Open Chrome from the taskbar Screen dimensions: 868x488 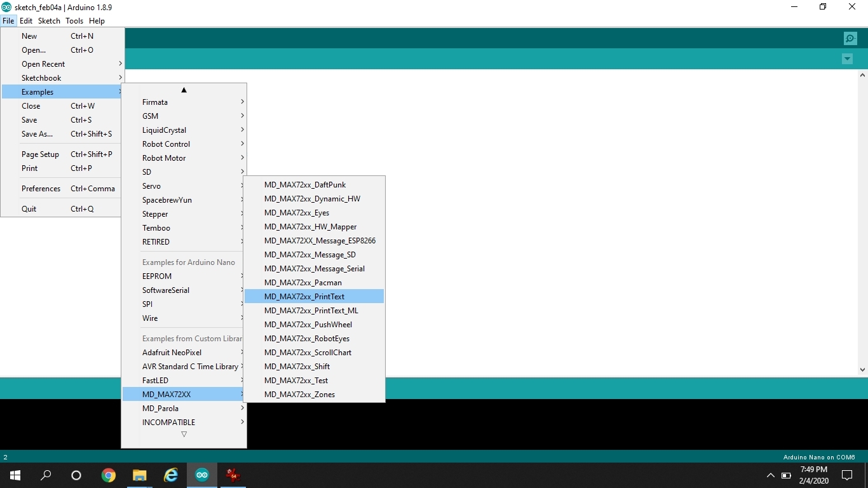[109, 475]
